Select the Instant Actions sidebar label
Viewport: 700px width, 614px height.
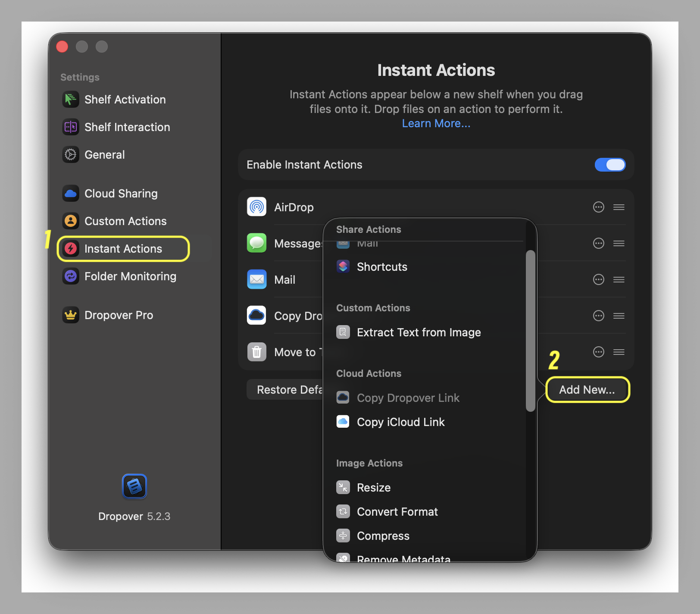click(123, 249)
